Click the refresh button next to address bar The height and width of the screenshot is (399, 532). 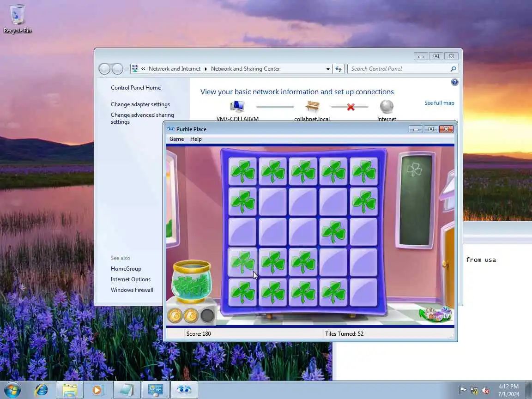click(338, 69)
